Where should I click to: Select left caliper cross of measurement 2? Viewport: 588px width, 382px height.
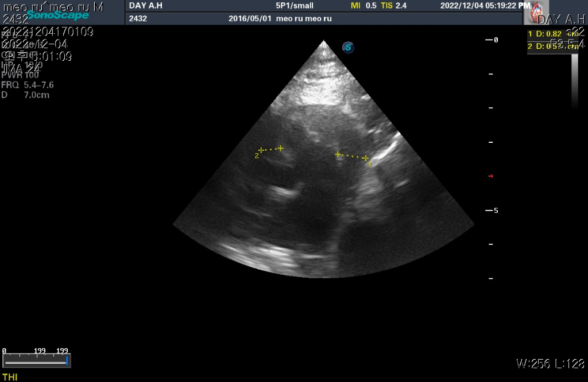click(x=261, y=150)
